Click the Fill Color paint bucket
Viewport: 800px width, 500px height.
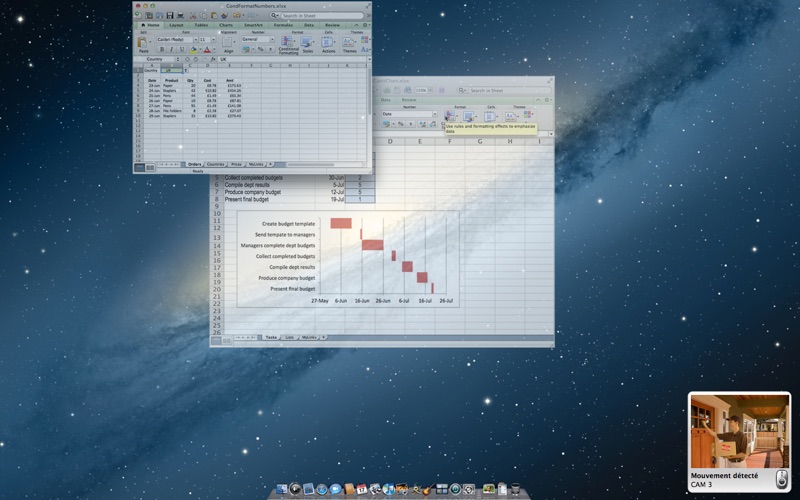[x=194, y=49]
